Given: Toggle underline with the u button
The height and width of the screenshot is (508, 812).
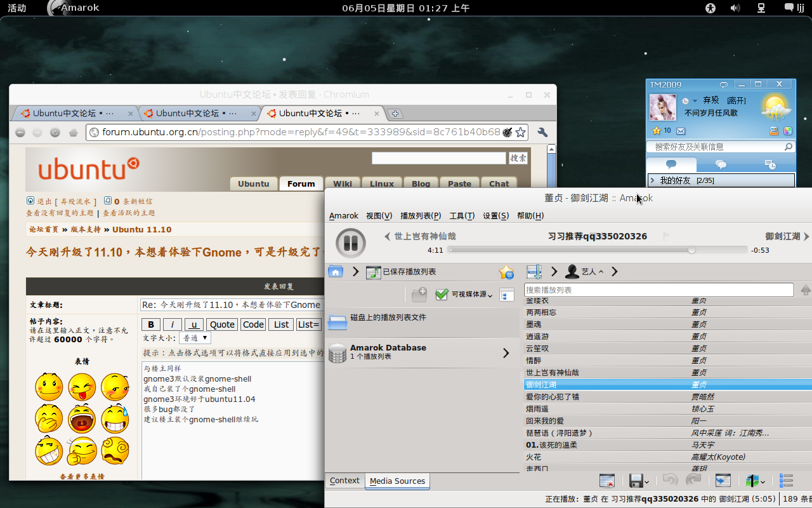Looking at the screenshot, I should click(x=194, y=324).
